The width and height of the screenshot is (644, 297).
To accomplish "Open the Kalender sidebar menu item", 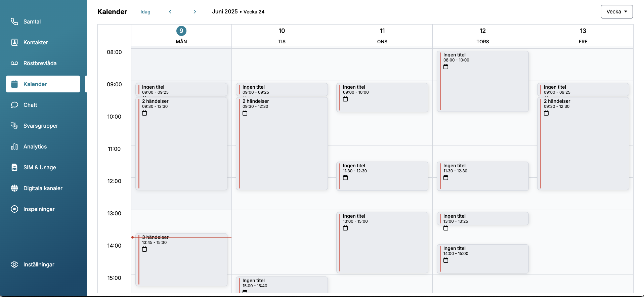I will 43,84.
